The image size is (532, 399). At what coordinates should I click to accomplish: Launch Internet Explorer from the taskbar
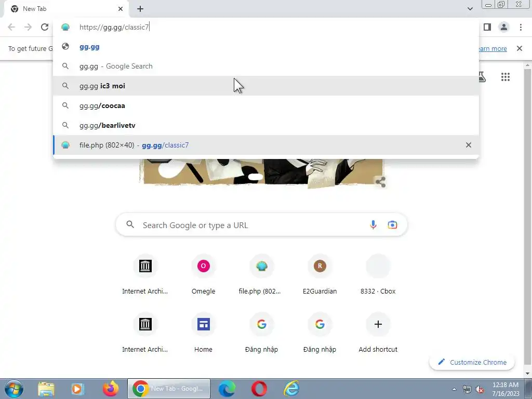pyautogui.click(x=291, y=389)
